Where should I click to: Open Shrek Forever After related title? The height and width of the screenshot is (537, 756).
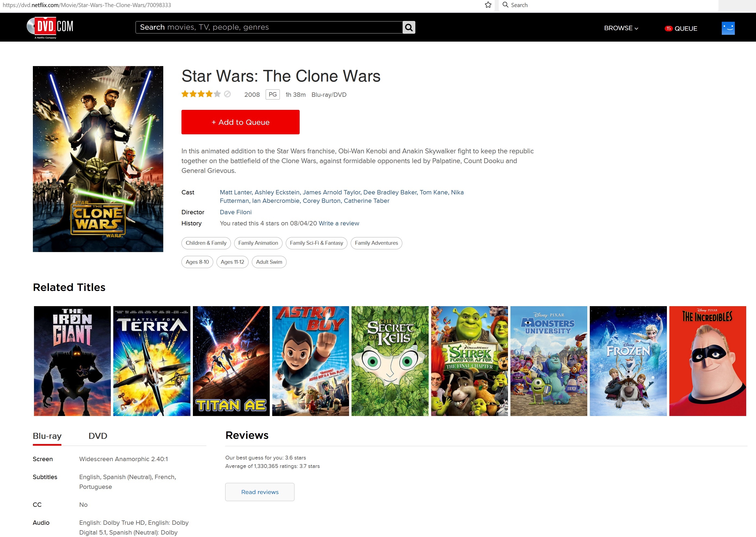pyautogui.click(x=469, y=361)
